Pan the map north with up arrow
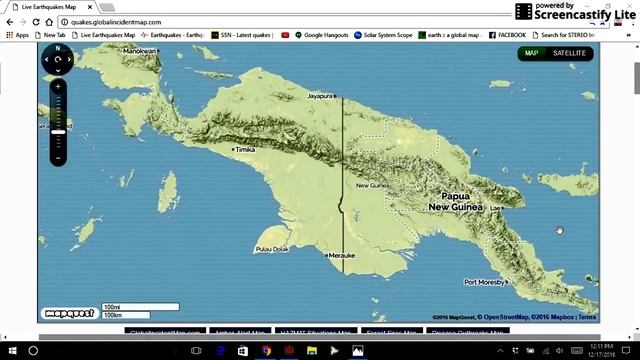The height and width of the screenshot is (360, 640). [x=58, y=49]
